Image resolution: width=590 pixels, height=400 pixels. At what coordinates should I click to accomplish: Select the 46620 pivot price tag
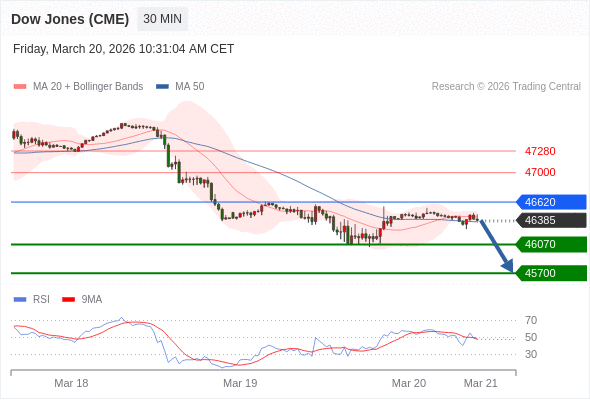tap(551, 202)
